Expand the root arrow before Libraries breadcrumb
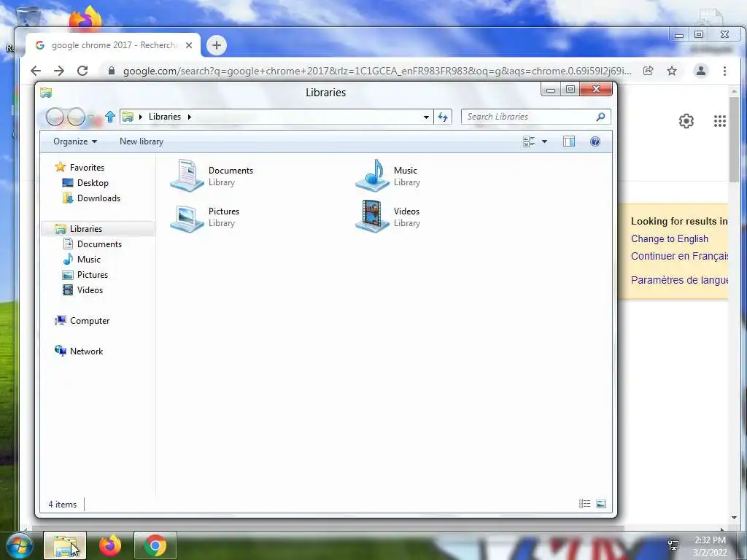747x560 pixels. coord(141,117)
